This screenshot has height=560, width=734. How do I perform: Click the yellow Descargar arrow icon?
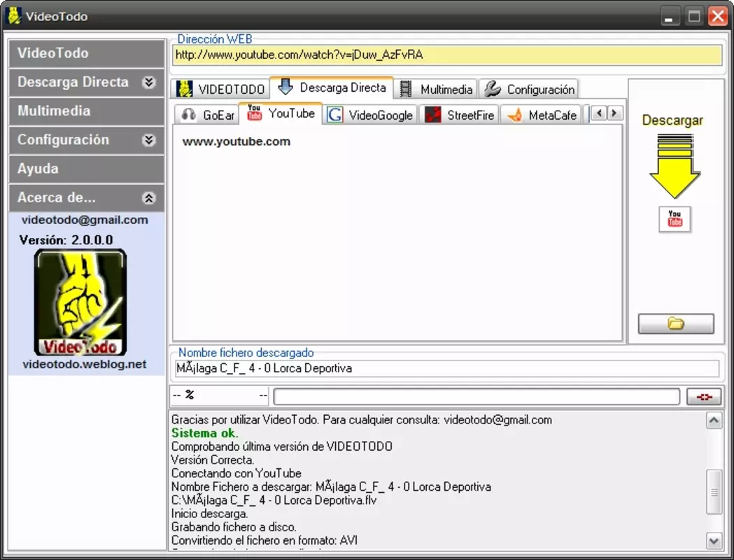675,166
